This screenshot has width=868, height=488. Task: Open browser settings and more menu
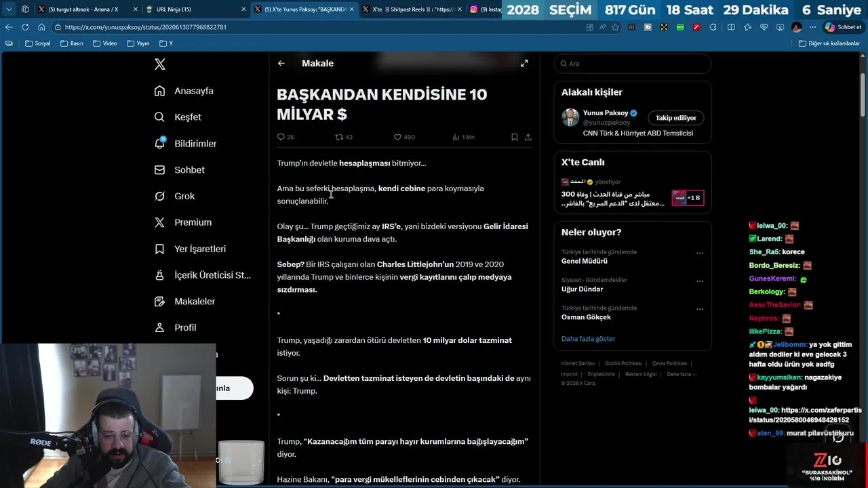[x=813, y=27]
